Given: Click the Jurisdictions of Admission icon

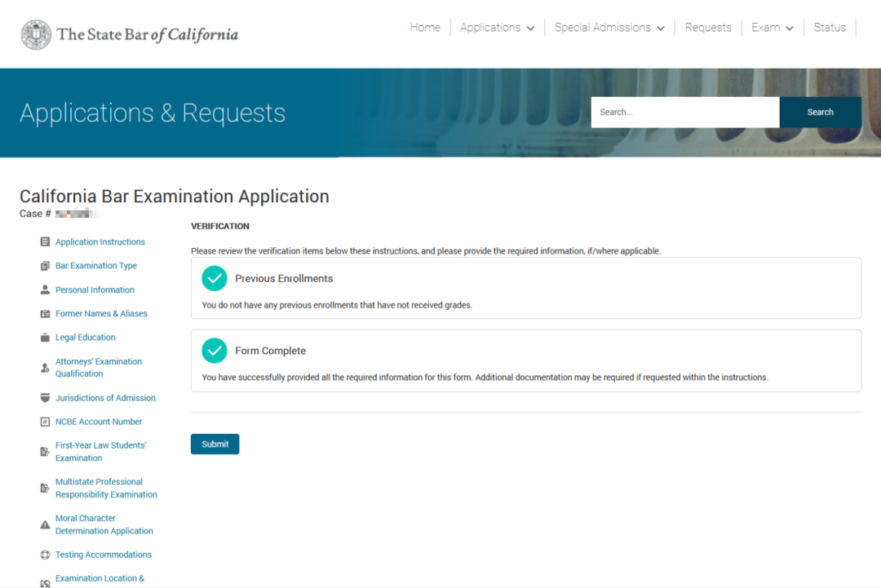Looking at the screenshot, I should (45, 398).
